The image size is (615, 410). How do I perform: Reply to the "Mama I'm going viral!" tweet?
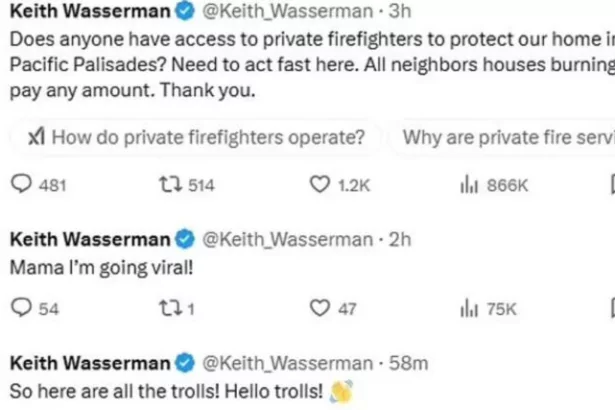[20, 309]
